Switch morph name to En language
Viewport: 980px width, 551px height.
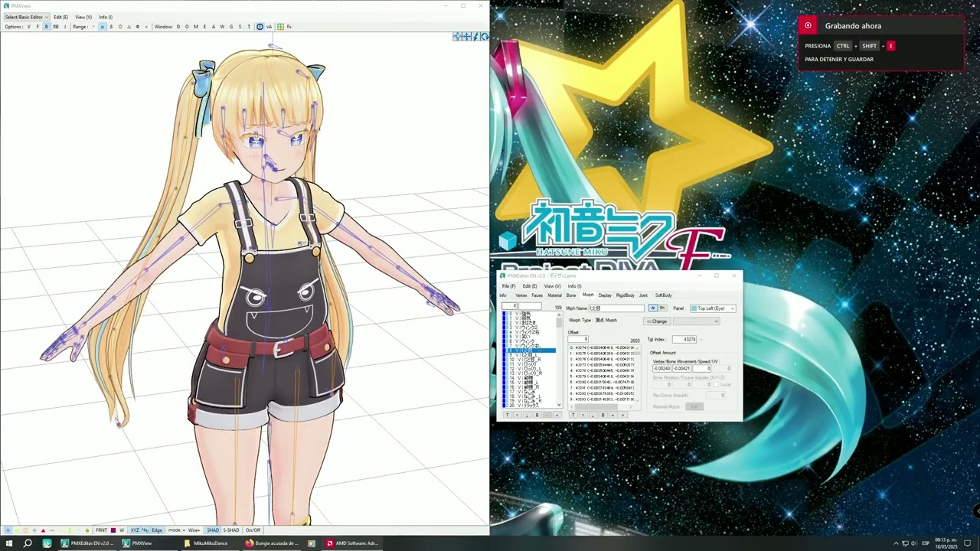click(662, 308)
